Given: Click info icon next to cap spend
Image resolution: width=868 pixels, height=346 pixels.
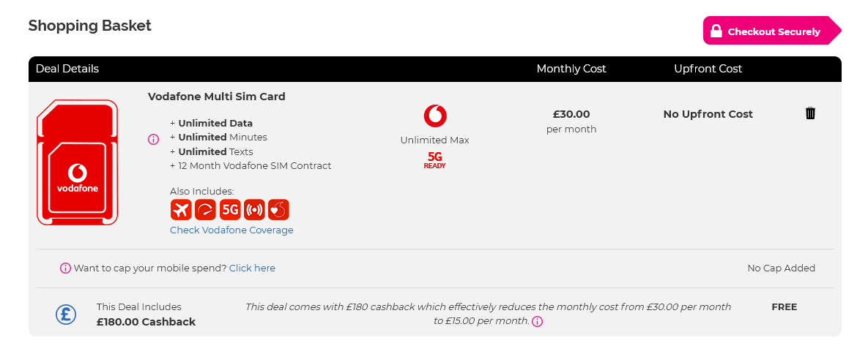Looking at the screenshot, I should pos(65,268).
